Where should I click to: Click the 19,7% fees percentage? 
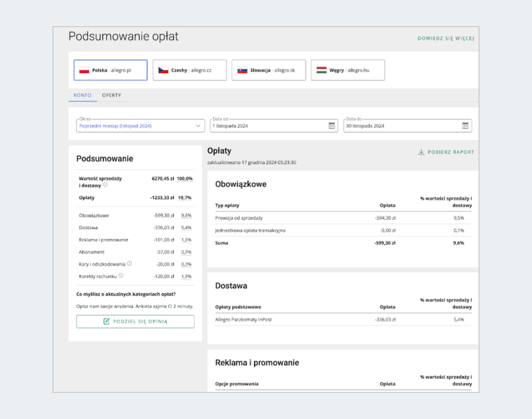click(185, 198)
